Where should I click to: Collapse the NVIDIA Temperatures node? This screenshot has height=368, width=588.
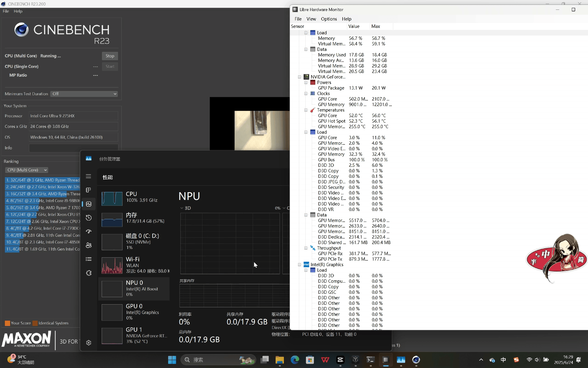[x=306, y=110]
